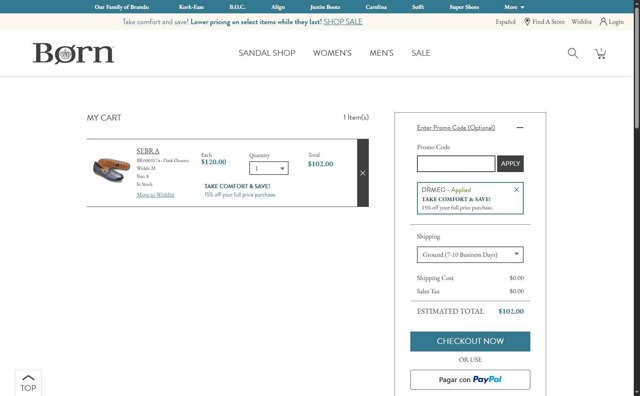Open the Quantity dropdown
The image size is (640, 396).
tap(269, 168)
